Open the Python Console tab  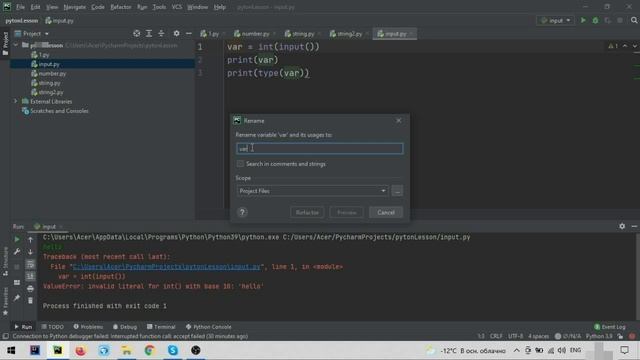click(x=209, y=327)
